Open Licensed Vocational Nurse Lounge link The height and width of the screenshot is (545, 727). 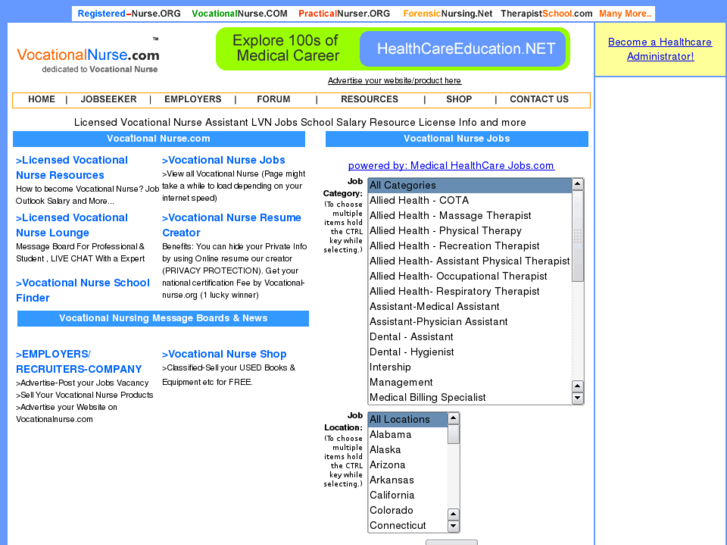72,225
